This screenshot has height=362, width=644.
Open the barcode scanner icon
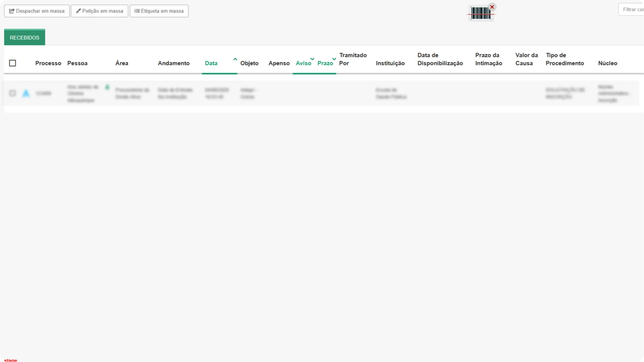click(x=481, y=14)
